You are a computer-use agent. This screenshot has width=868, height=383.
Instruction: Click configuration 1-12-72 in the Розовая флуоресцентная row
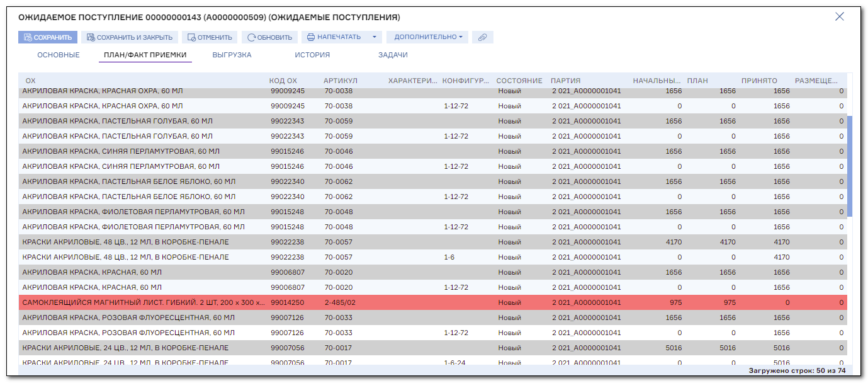456,333
